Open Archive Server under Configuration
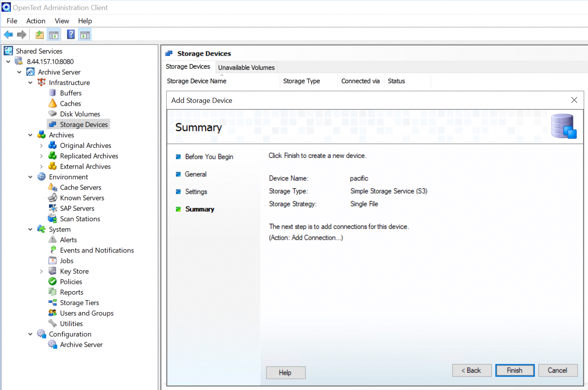588x390 pixels. [x=81, y=345]
